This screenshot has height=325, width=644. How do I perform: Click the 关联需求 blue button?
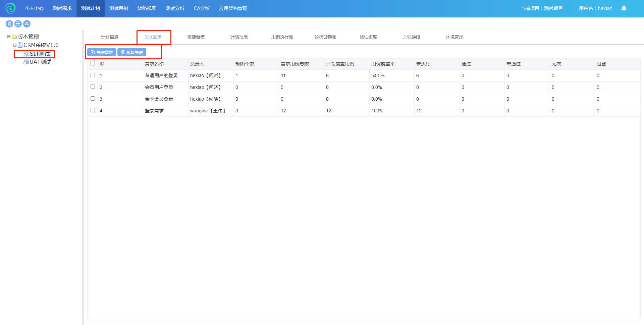(102, 52)
